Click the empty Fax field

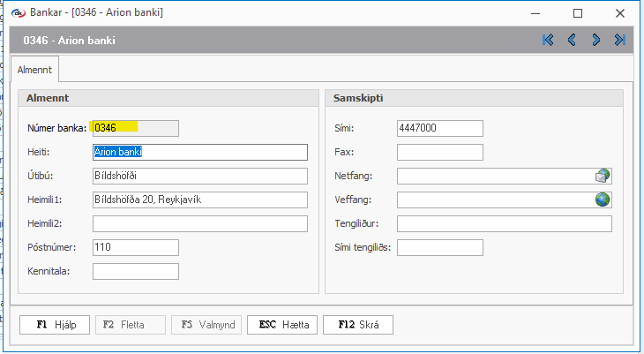pyautogui.click(x=439, y=152)
